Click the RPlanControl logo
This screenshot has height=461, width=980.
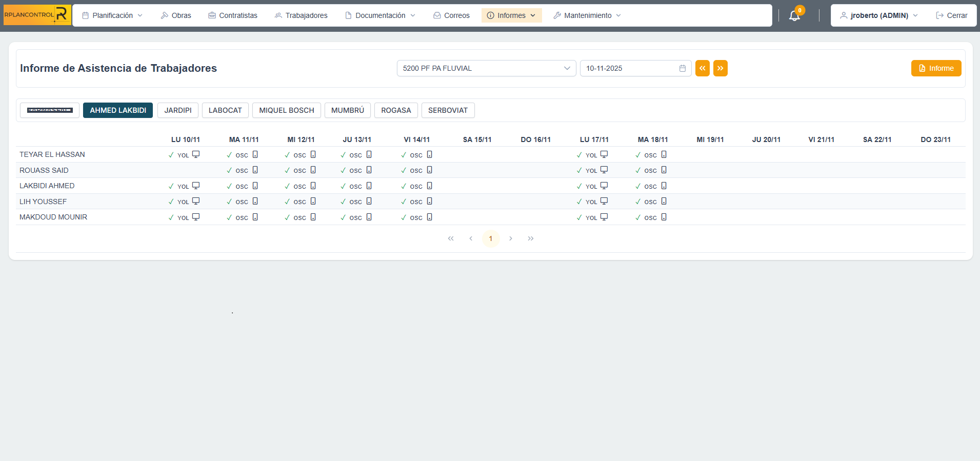coord(37,15)
